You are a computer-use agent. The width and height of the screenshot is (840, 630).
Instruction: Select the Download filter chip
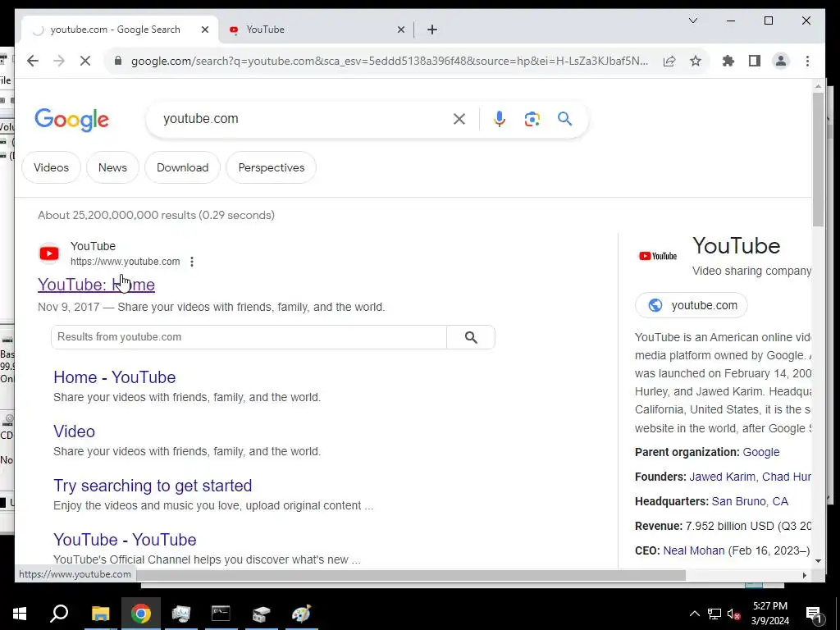(x=183, y=167)
